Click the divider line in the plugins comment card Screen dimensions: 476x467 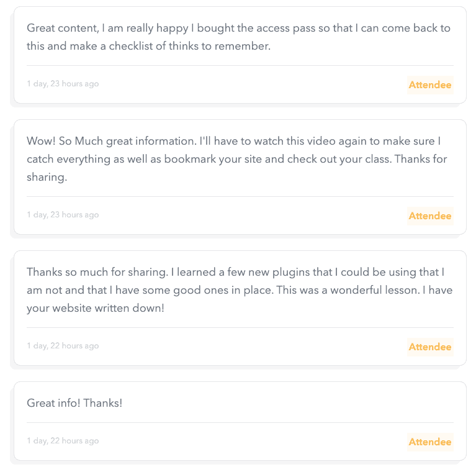[240, 327]
